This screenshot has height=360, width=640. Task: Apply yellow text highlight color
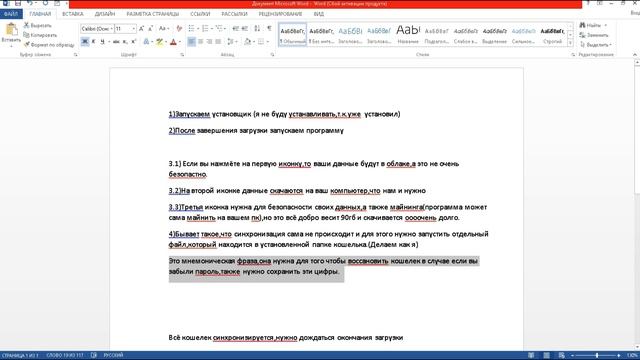[x=159, y=42]
